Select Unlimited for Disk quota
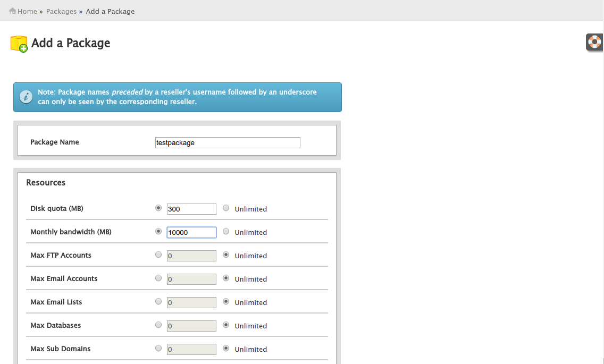This screenshot has height=364, width=604. point(226,208)
